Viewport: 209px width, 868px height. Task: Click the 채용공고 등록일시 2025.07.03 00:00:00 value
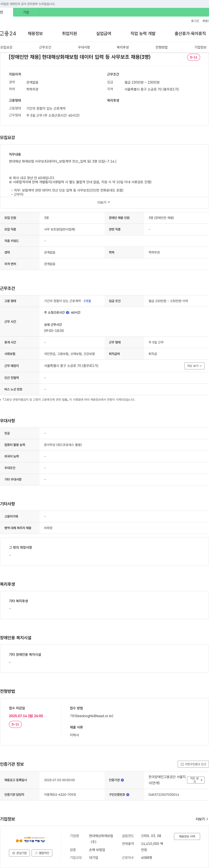click(x=60, y=780)
